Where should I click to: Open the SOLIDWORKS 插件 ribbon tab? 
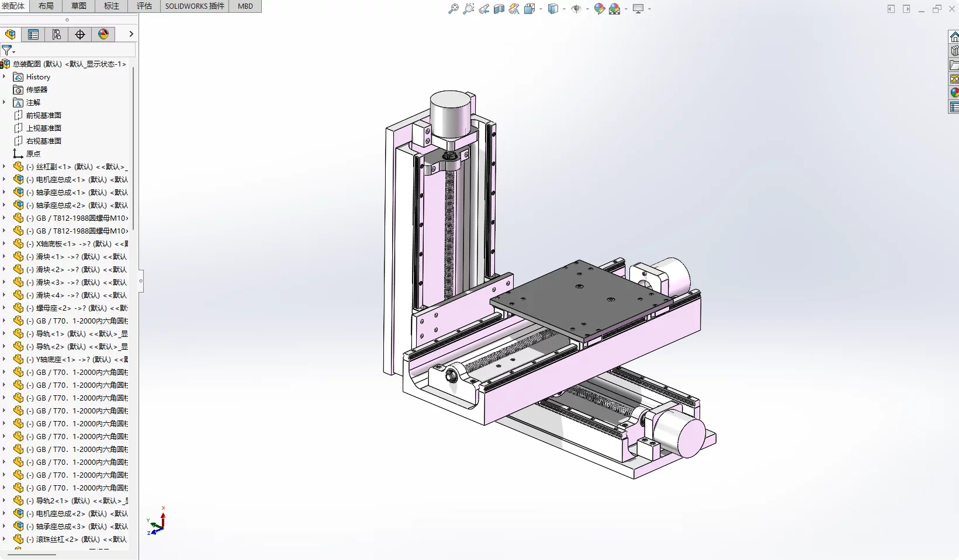click(x=195, y=6)
